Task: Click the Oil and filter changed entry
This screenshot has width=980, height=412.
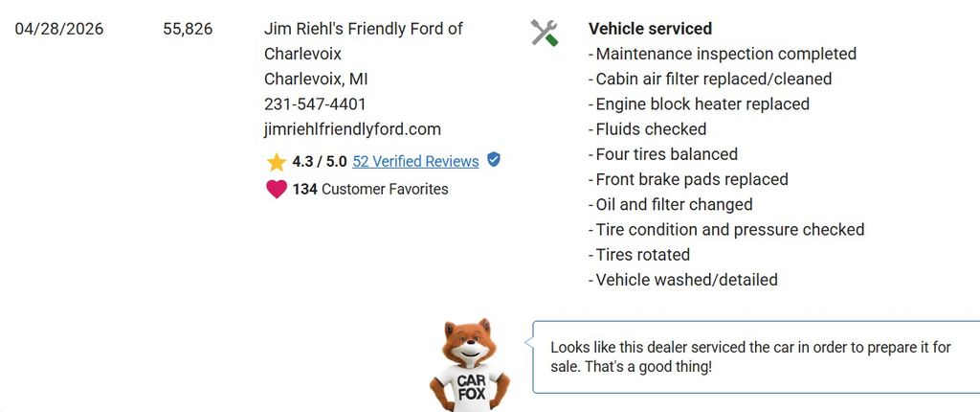Action: 671,205
